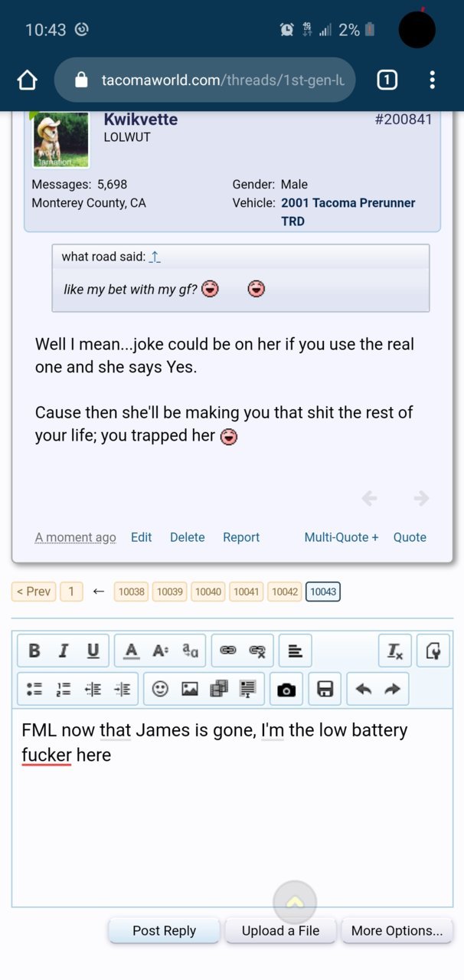Insert image via picture icon
The image size is (464, 980).
point(189,690)
